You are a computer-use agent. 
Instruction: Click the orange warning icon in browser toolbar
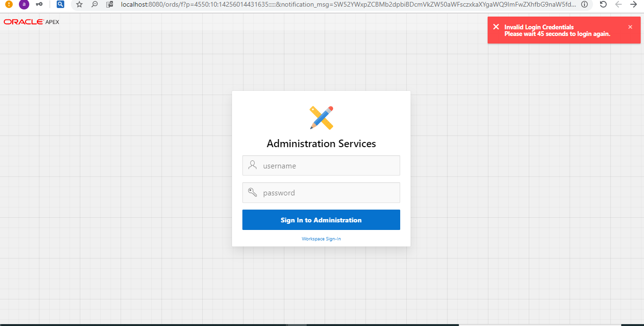pyautogui.click(x=9, y=4)
